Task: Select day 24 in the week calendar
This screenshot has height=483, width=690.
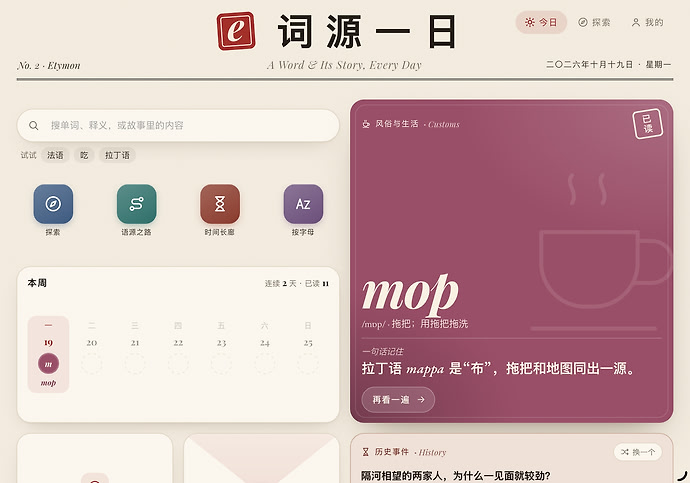Action: point(264,348)
